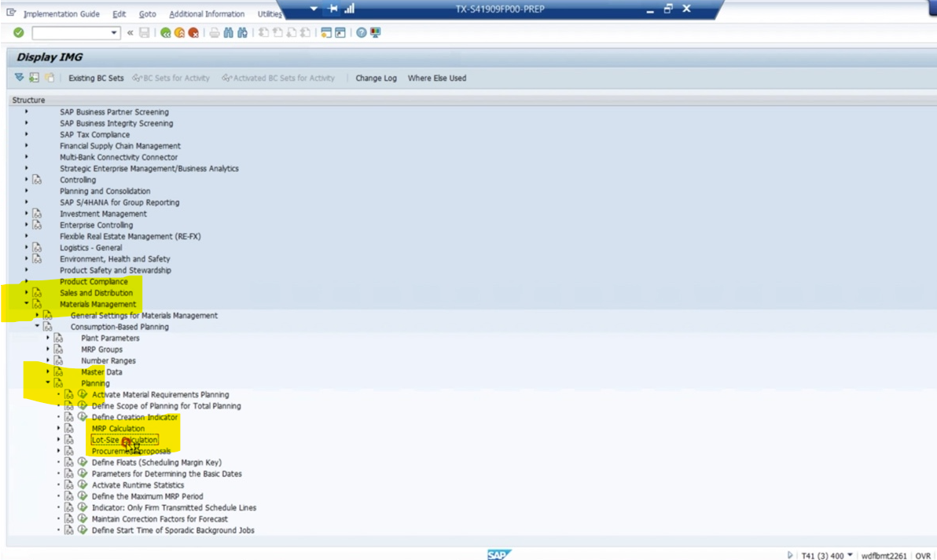Click the Save disk icon in the toolbar
Screen dimensions: 937x560
(145, 33)
